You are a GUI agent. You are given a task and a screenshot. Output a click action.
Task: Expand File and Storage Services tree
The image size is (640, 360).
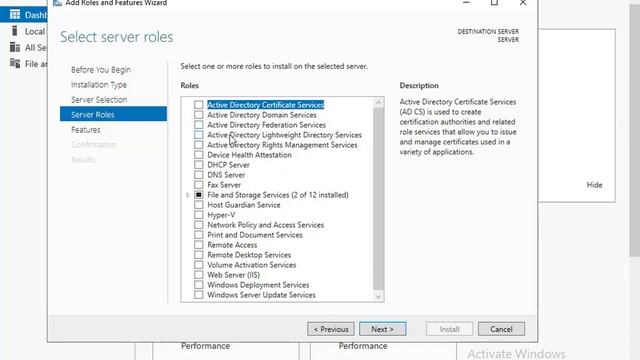[x=188, y=195]
